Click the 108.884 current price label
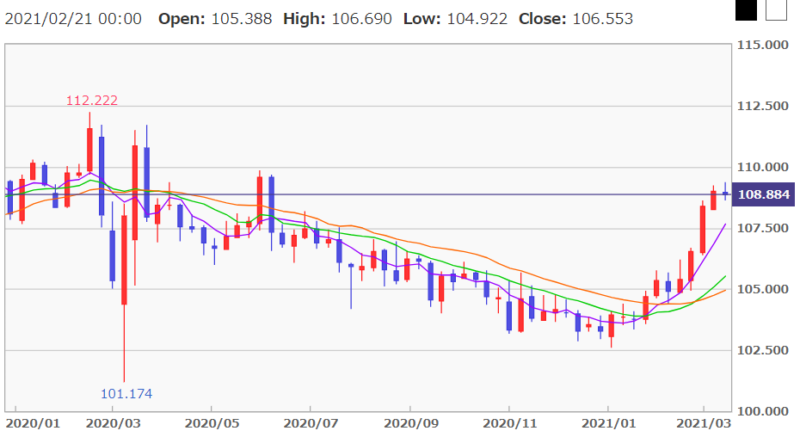 tap(763, 194)
